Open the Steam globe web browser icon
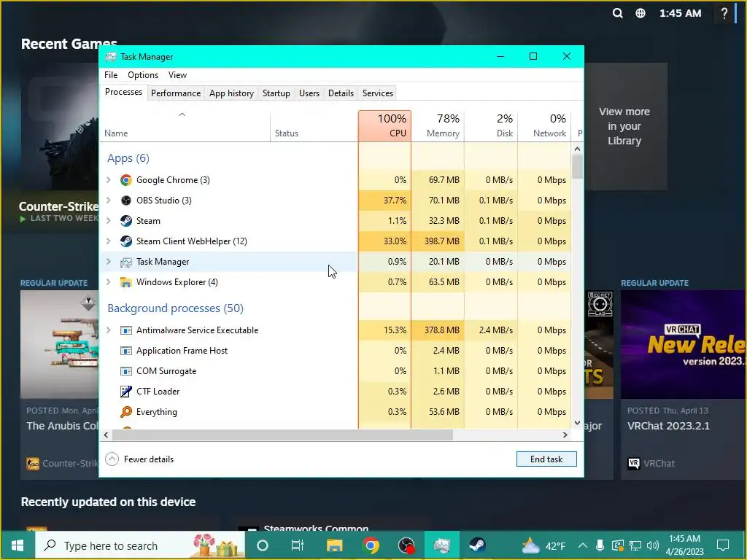Screen dimensions: 747x560 (640, 13)
